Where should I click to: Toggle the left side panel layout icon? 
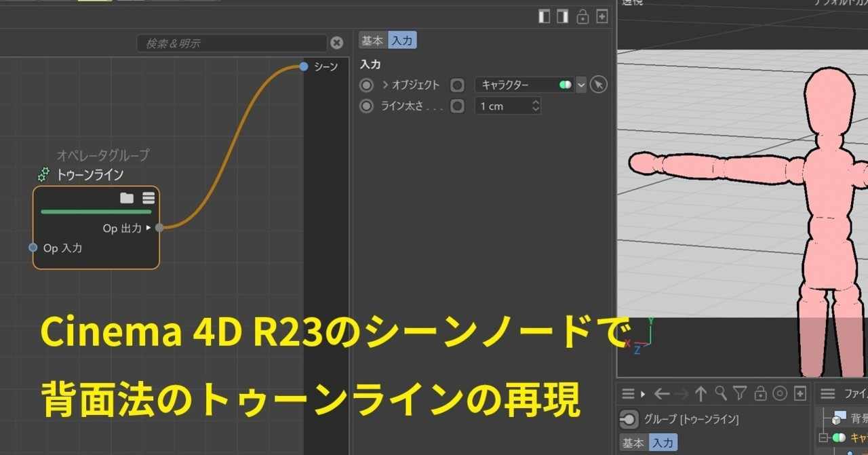pyautogui.click(x=544, y=16)
